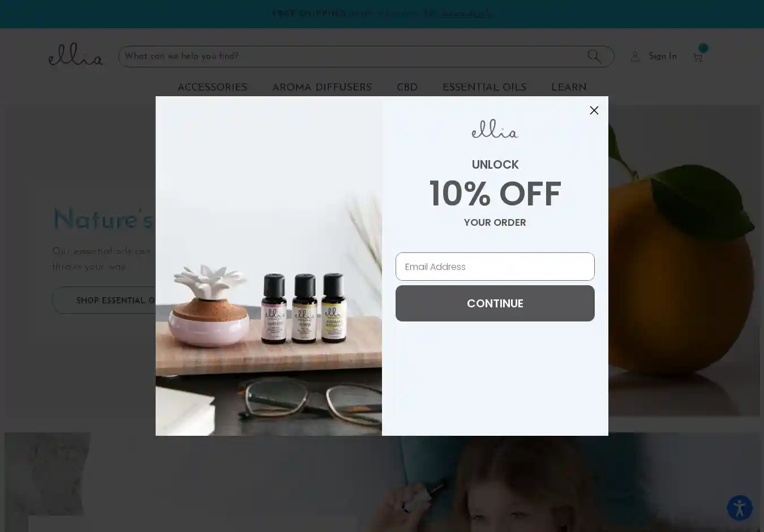Image resolution: width=764 pixels, height=532 pixels.
Task: Click the cart item count badge
Action: pyautogui.click(x=703, y=48)
